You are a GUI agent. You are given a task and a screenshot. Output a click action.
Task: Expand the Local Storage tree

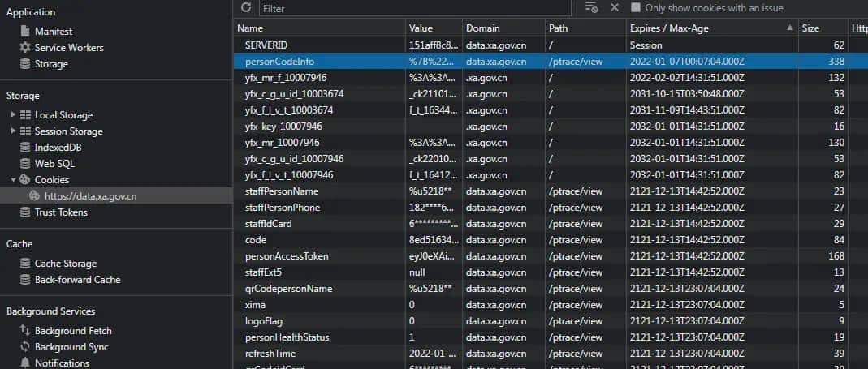[x=14, y=115]
